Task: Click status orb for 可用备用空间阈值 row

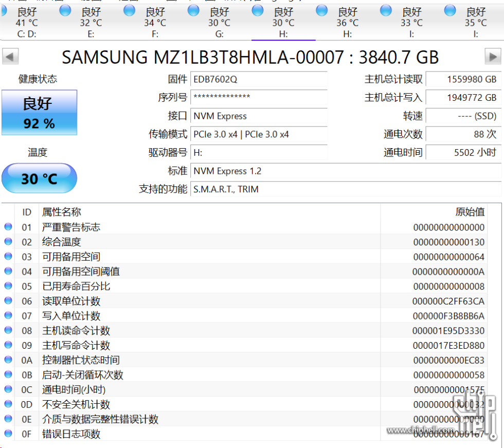Action: click(x=8, y=271)
